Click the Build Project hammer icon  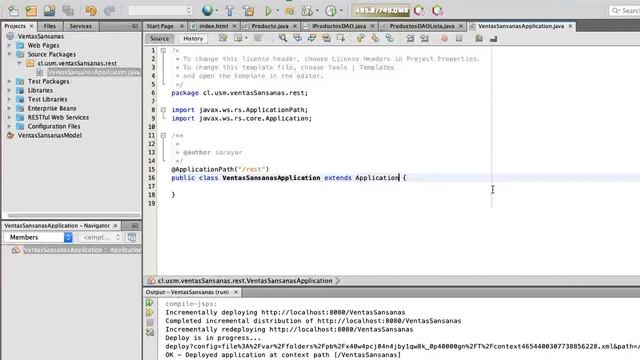(230, 11)
